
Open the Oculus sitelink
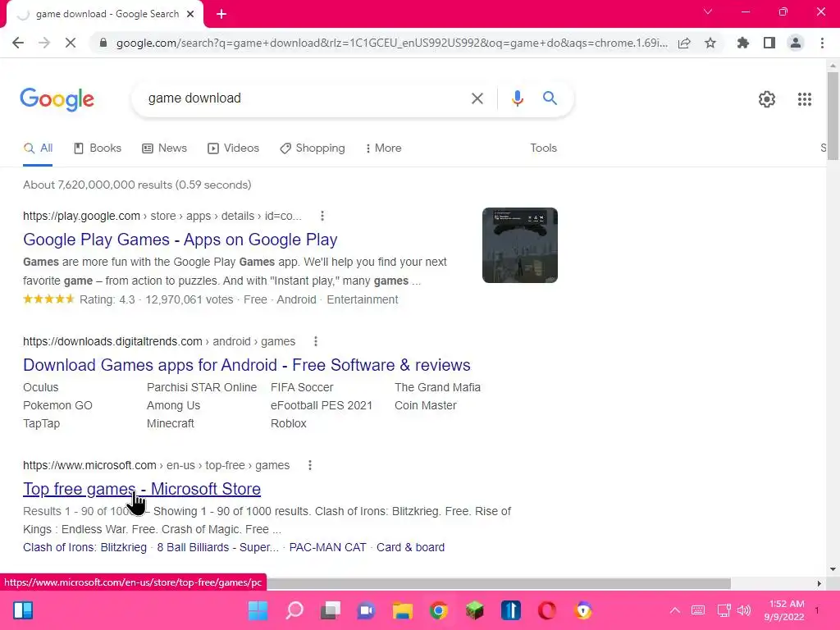coord(41,387)
